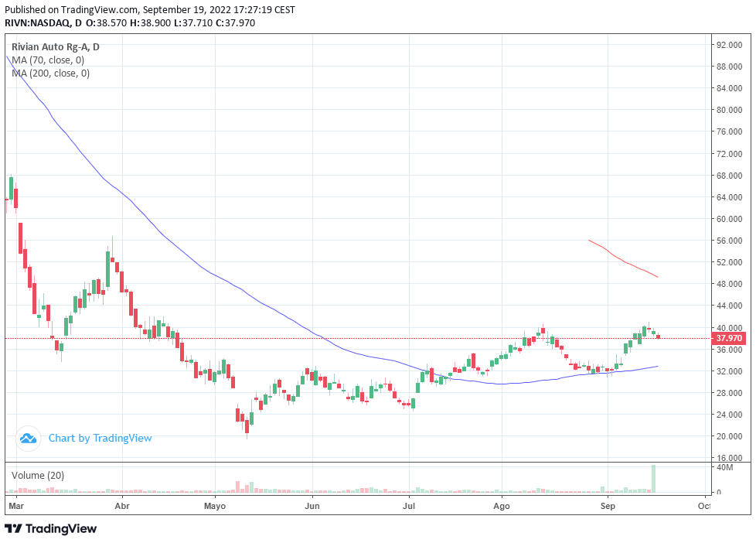
Task: Click the tall green volume spike bar in September
Action: pos(653,479)
